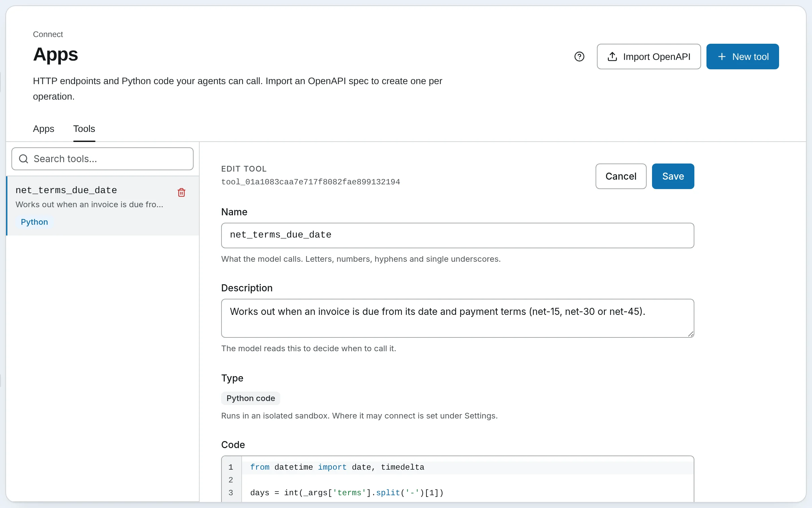Screen dimensions: 812x508
Task: Click line number 2 in the code gutter
Action: (x=231, y=480)
